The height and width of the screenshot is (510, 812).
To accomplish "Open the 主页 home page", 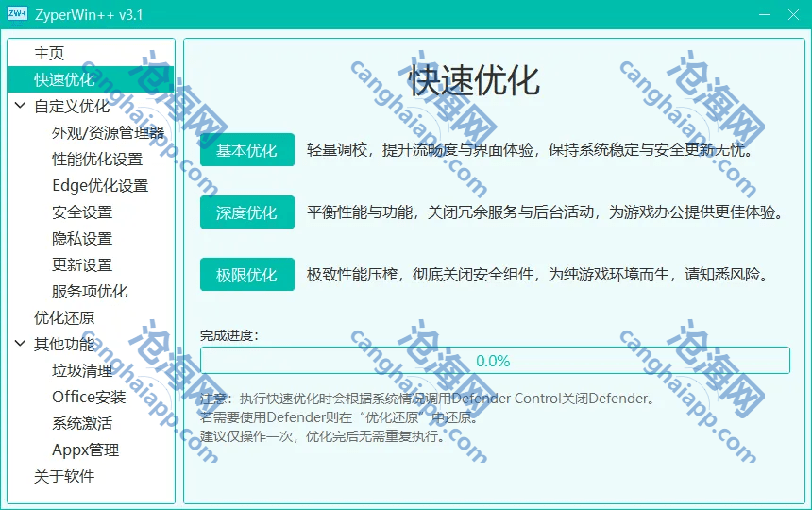I will coord(49,54).
